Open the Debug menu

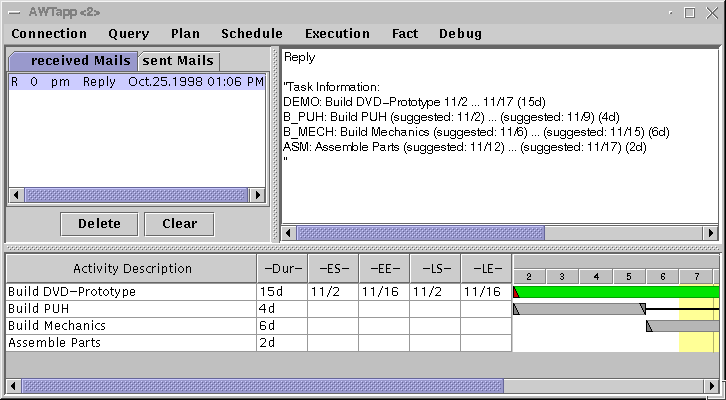pyautogui.click(x=460, y=33)
